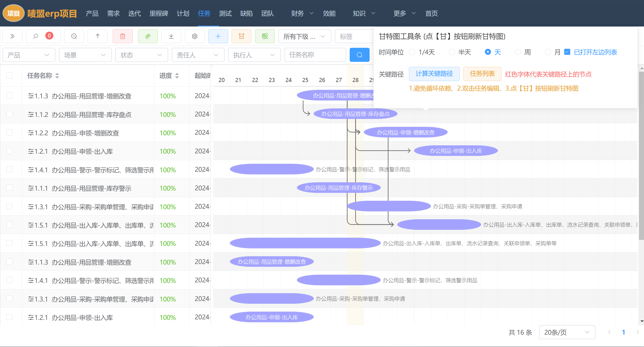Select the 天 time unit radio button
The height and width of the screenshot is (347, 644).
coord(488,52)
